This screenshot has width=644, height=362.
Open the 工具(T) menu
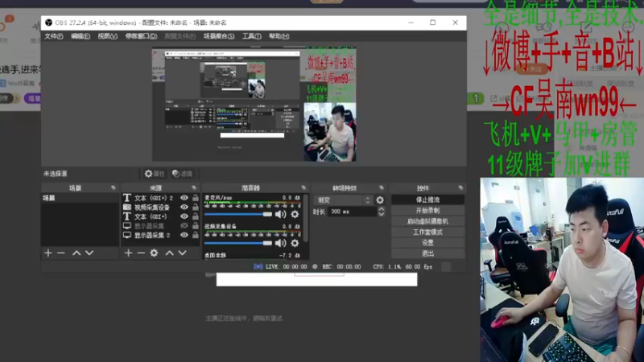251,36
